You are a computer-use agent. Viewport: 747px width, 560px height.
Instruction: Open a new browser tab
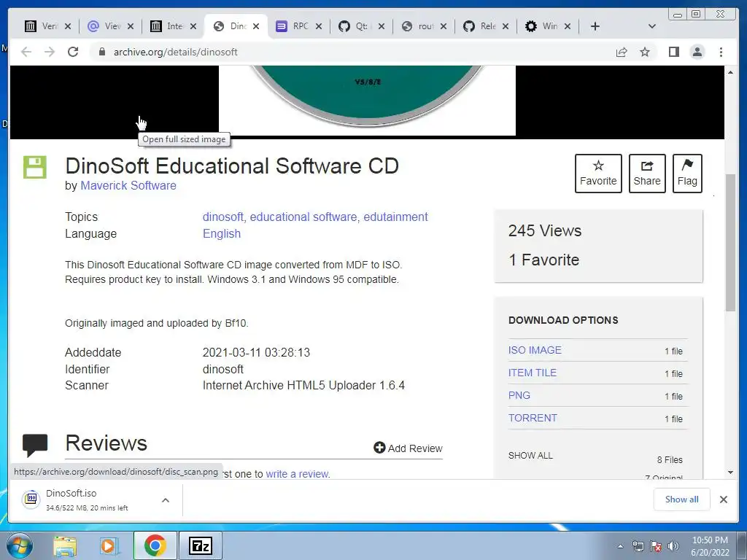pyautogui.click(x=595, y=26)
